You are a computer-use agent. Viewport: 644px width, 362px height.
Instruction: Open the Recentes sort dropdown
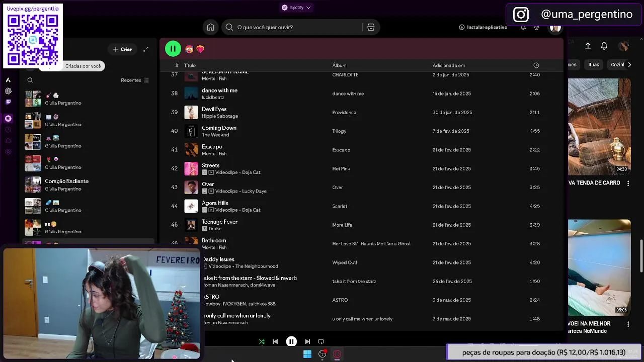click(x=135, y=80)
